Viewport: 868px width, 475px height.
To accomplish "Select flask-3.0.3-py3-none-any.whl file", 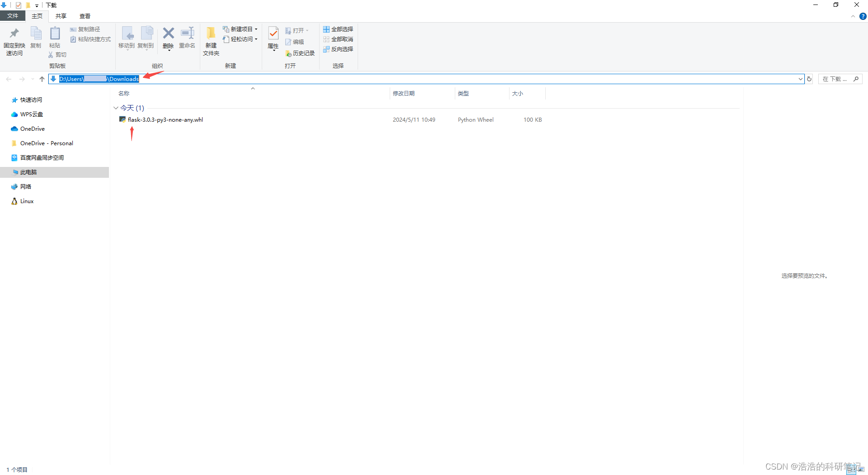I will coord(165,120).
